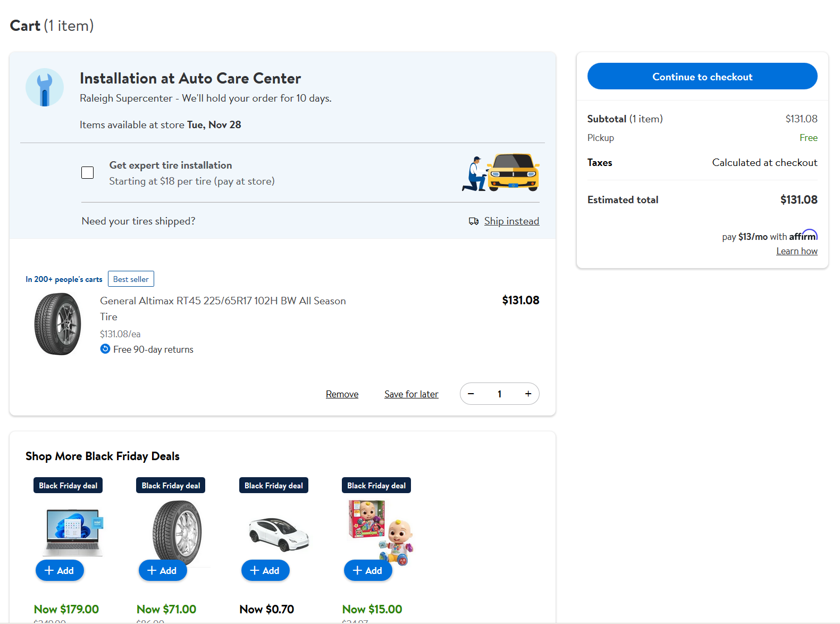
Task: Click the shipping truck icon
Action: click(x=474, y=221)
